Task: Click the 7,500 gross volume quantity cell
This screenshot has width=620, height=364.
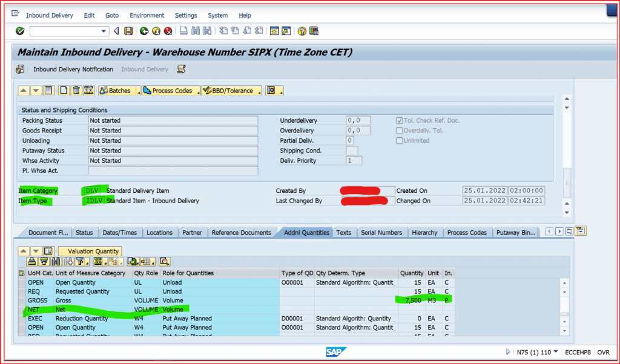Action: point(412,301)
